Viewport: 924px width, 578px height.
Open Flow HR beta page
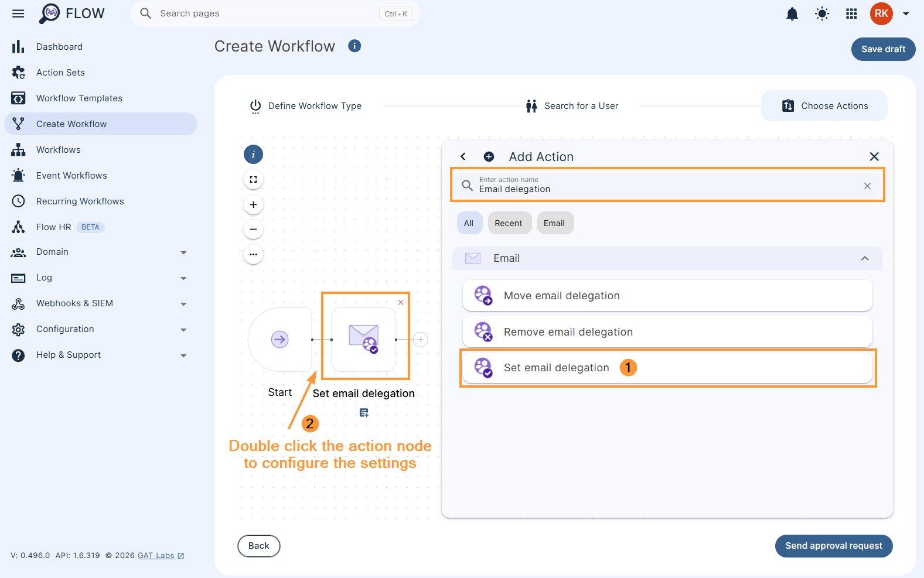pyautogui.click(x=101, y=227)
